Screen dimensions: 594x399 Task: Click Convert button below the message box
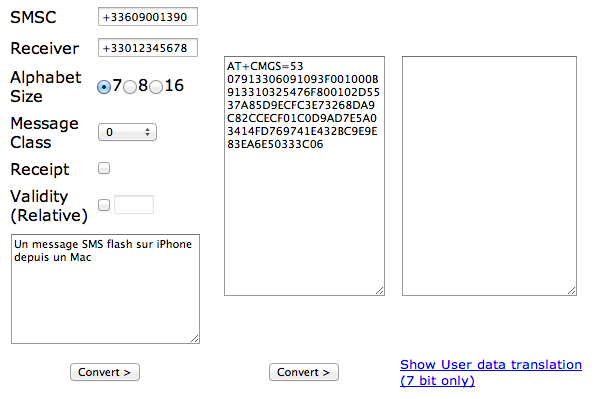(x=105, y=372)
